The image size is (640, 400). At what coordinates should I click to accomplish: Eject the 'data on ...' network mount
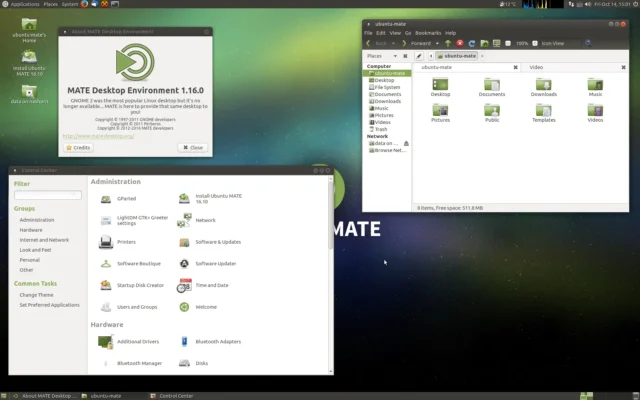(x=406, y=143)
